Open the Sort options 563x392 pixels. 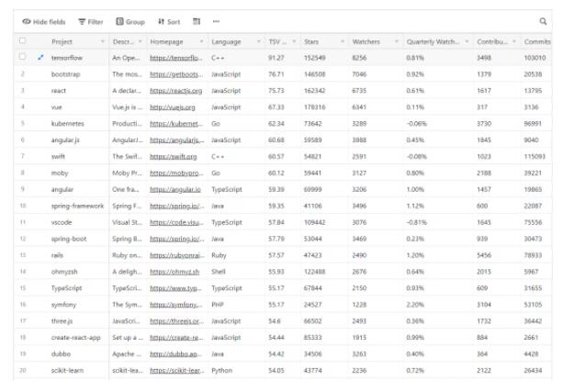point(169,22)
